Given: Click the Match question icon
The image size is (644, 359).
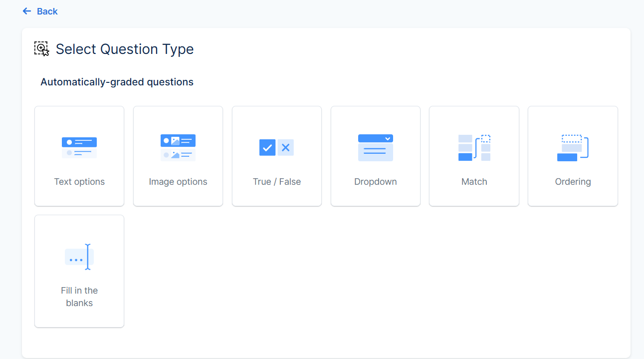Looking at the screenshot, I should coord(474,147).
